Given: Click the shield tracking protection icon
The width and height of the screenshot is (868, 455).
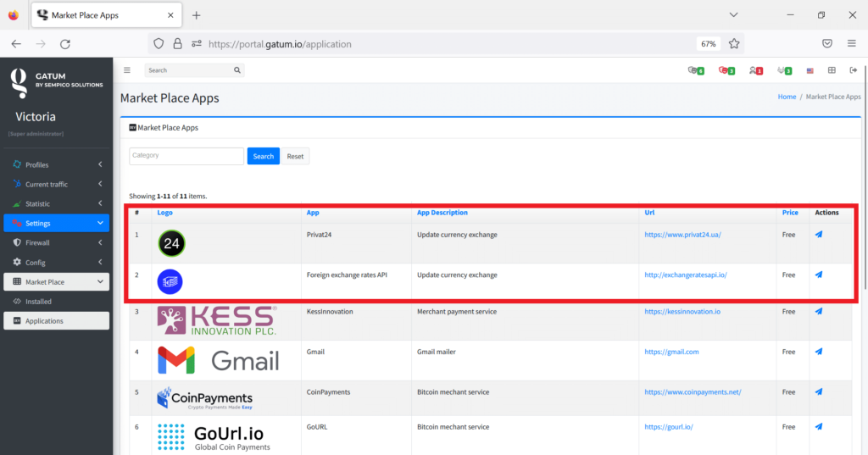Looking at the screenshot, I should tap(159, 44).
